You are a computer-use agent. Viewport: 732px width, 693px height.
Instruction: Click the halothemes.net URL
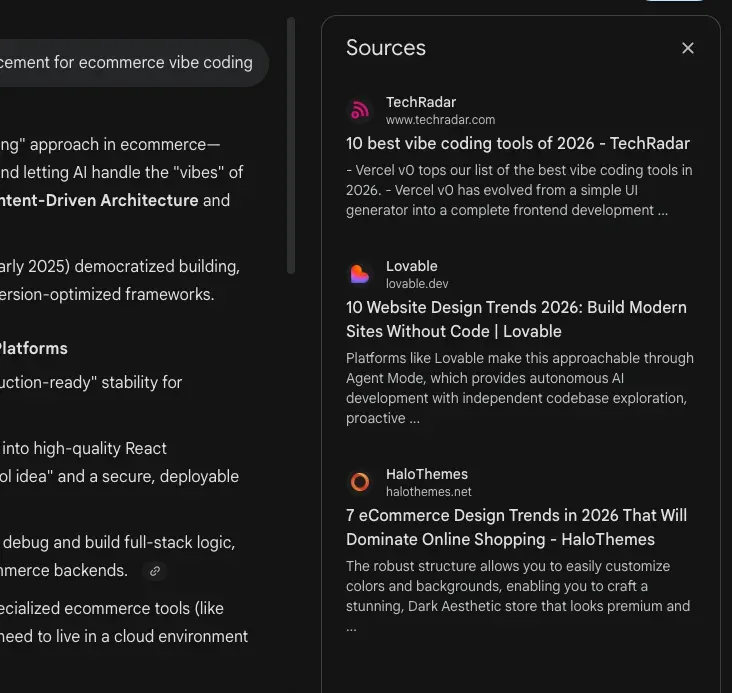click(429, 492)
